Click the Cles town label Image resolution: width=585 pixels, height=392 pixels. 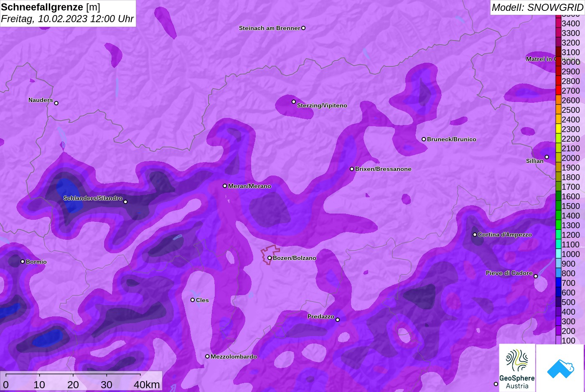[202, 300]
